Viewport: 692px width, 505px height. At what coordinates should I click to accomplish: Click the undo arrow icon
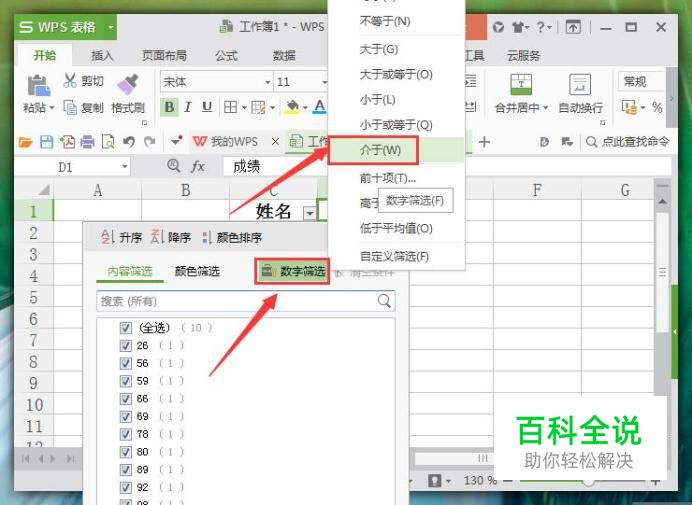click(129, 142)
